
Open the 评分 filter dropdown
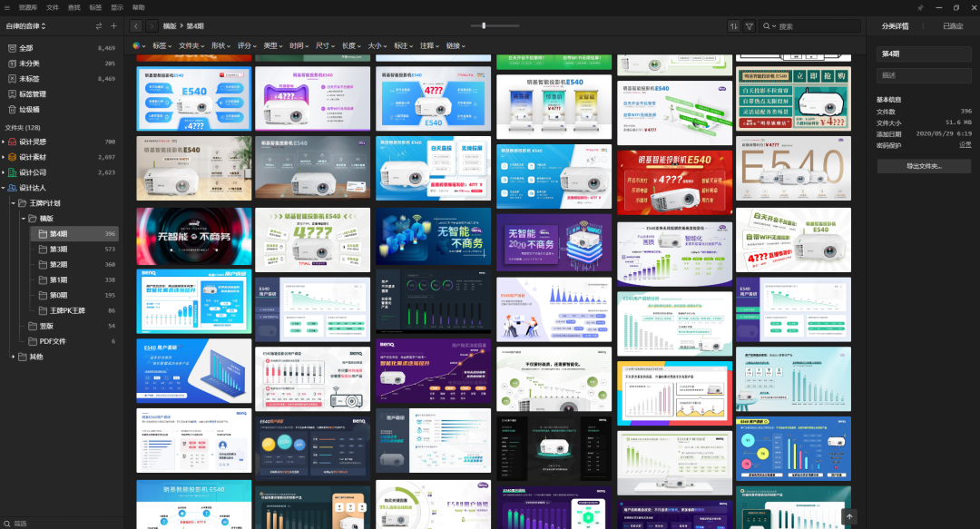click(x=247, y=45)
